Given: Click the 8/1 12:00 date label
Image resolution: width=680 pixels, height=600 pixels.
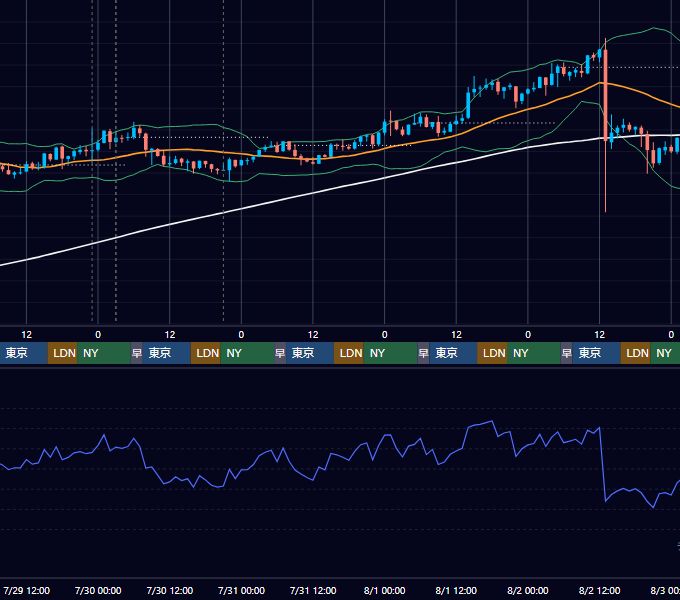Looking at the screenshot, I should [x=456, y=590].
